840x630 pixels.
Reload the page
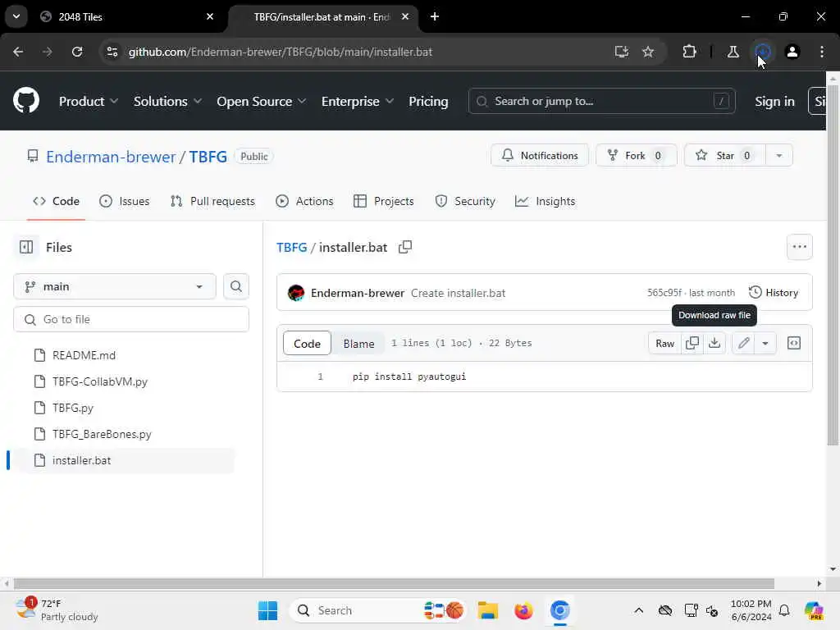(x=77, y=52)
